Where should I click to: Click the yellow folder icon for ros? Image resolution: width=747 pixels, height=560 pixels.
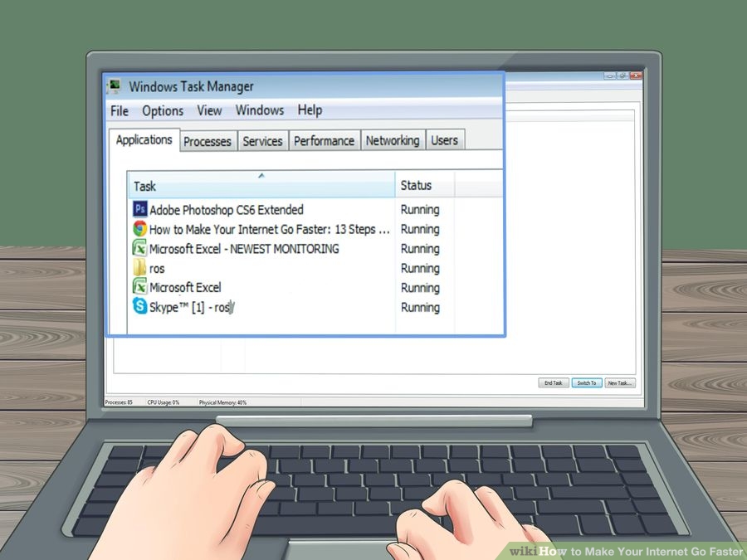(139, 268)
